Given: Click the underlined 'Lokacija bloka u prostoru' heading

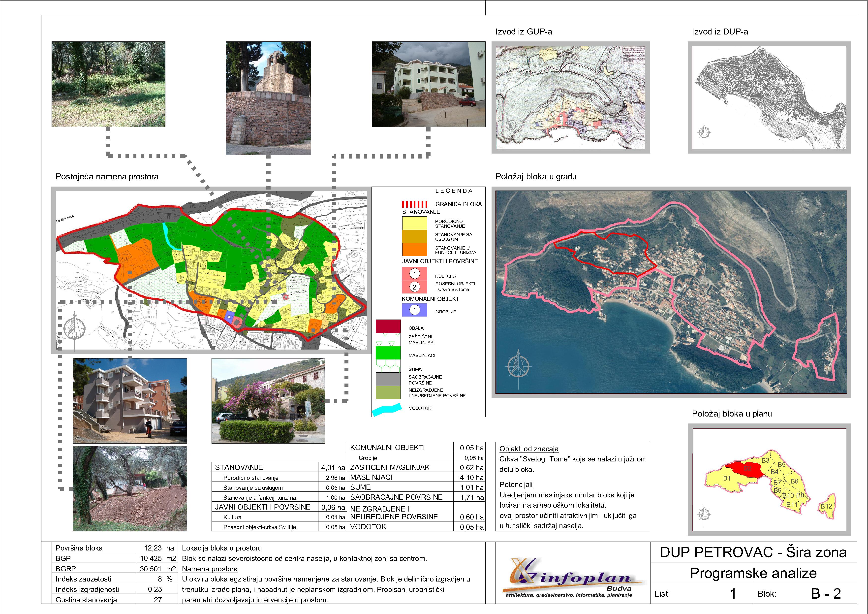Looking at the screenshot, I should click(x=222, y=548).
